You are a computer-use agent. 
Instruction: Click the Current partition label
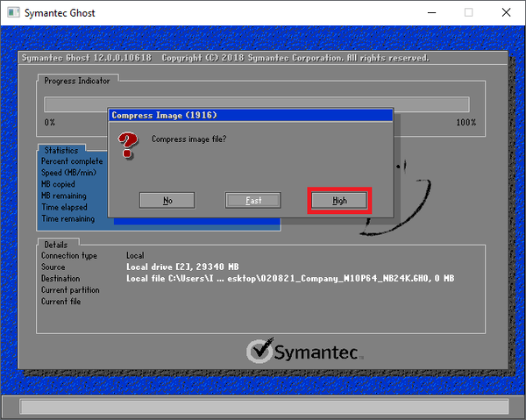pos(70,290)
